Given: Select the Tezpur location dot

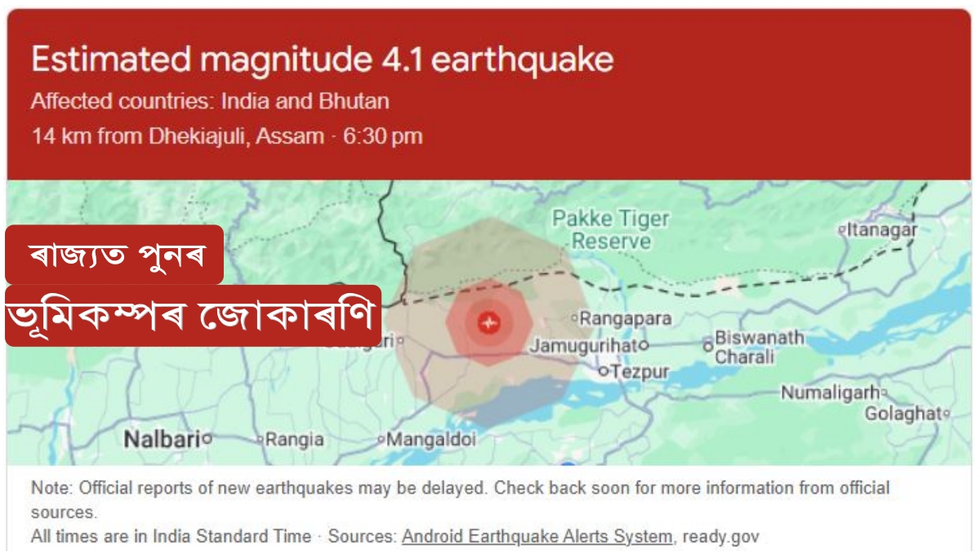Looking at the screenshot, I should [604, 371].
